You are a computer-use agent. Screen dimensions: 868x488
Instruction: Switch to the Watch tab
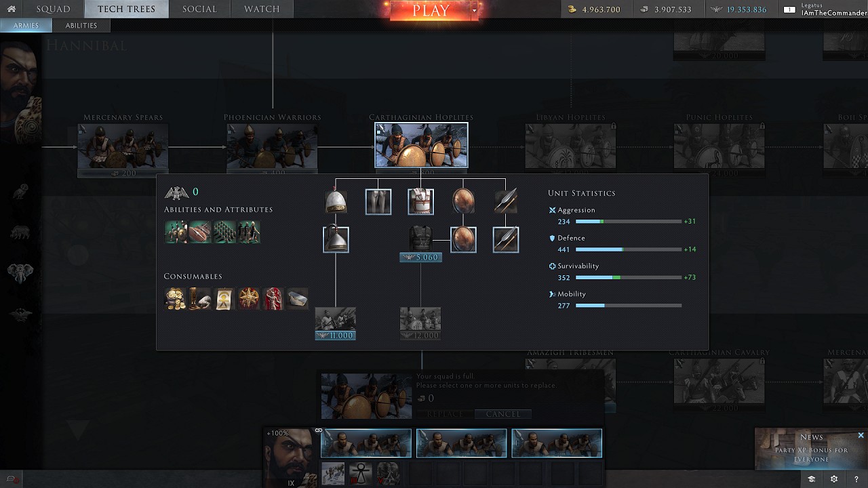[x=262, y=9]
